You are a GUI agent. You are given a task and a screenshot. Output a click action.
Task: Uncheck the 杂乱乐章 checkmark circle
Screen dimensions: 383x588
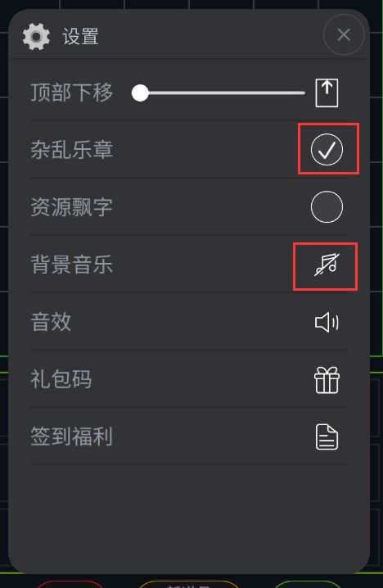(x=327, y=149)
